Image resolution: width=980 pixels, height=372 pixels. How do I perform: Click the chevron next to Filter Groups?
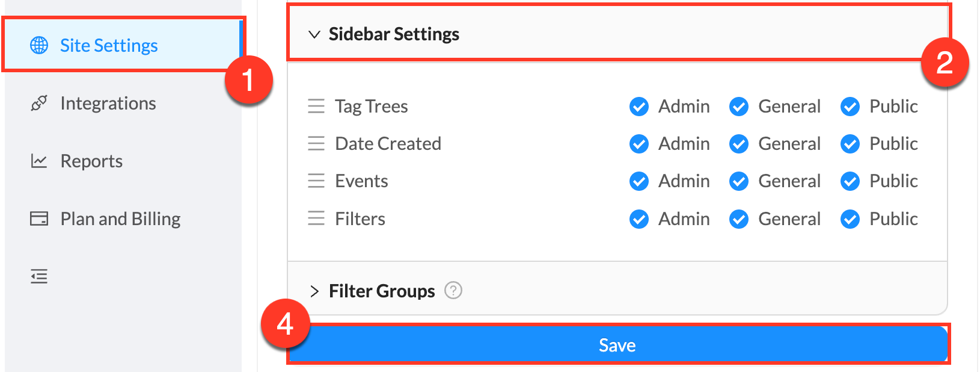(314, 291)
